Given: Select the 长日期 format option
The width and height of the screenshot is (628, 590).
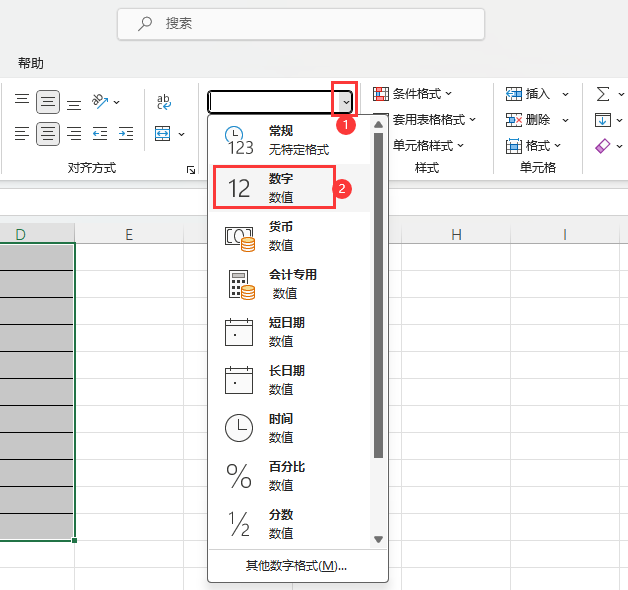Looking at the screenshot, I should coord(291,380).
